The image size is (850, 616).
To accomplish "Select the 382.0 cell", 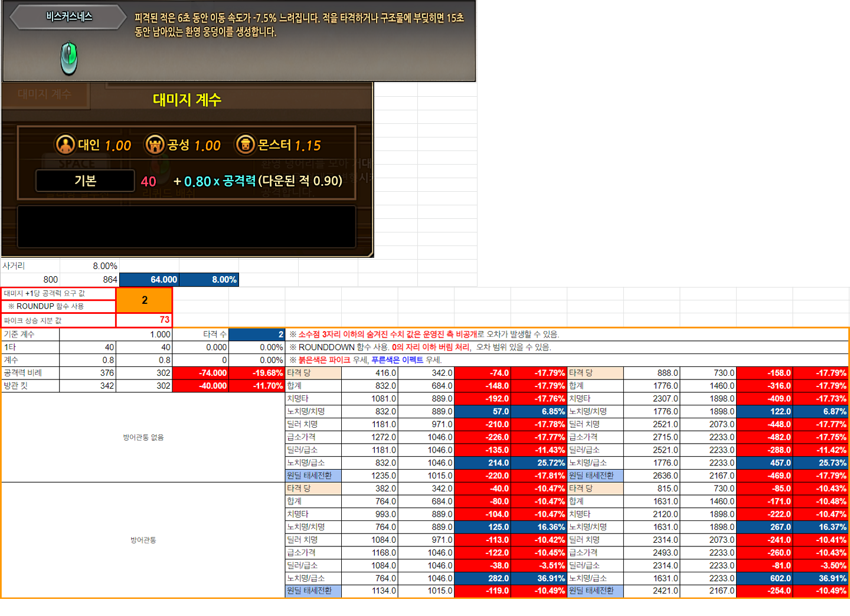I will pos(370,489).
